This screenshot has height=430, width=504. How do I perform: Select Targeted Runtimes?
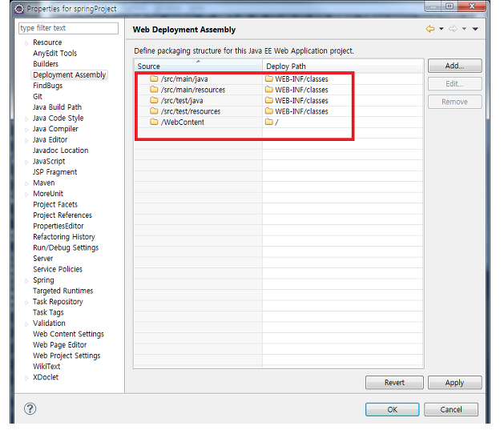[x=63, y=291]
